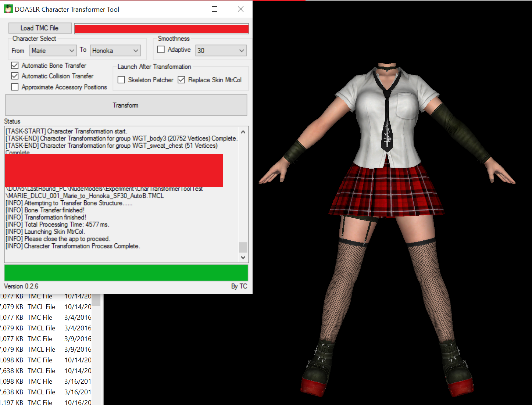Uncheck Automatic Collision Transfer
Viewport: 532px width, 405px height.
(x=15, y=76)
